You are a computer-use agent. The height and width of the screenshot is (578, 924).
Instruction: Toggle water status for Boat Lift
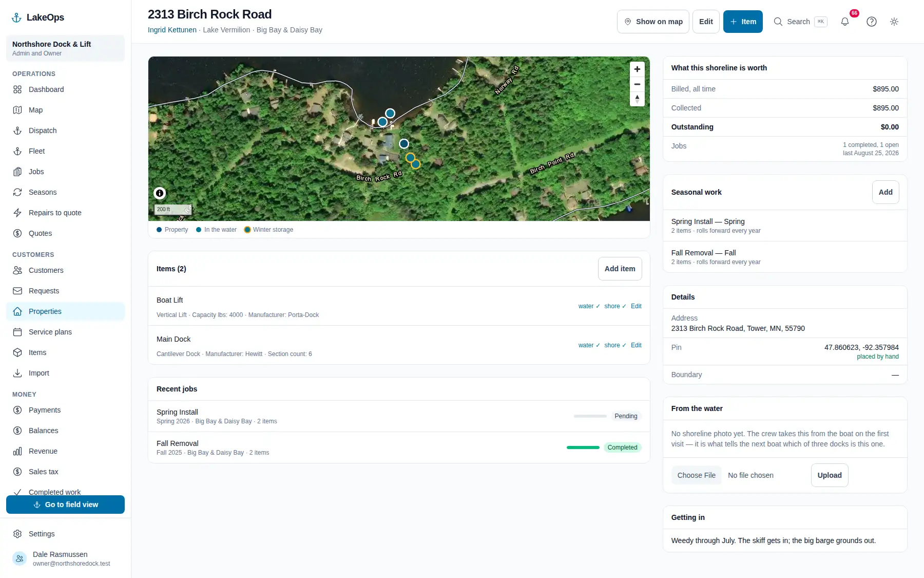[x=589, y=306]
